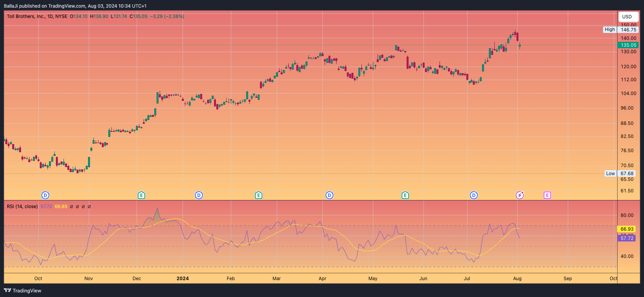The height and width of the screenshot is (297, 644).
Task: Select the RSI (14, close) indicator title
Action: tap(22, 207)
